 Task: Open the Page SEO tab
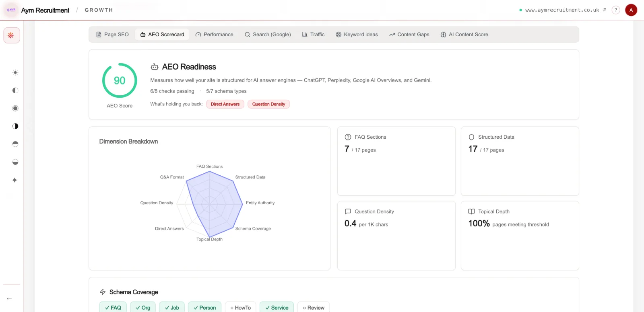click(112, 35)
